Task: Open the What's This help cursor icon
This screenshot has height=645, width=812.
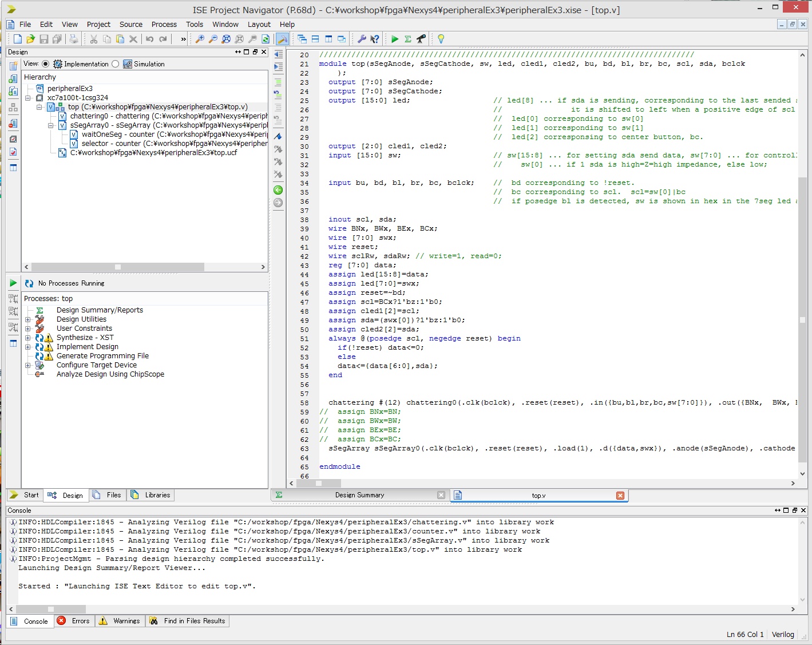Action: [375, 39]
